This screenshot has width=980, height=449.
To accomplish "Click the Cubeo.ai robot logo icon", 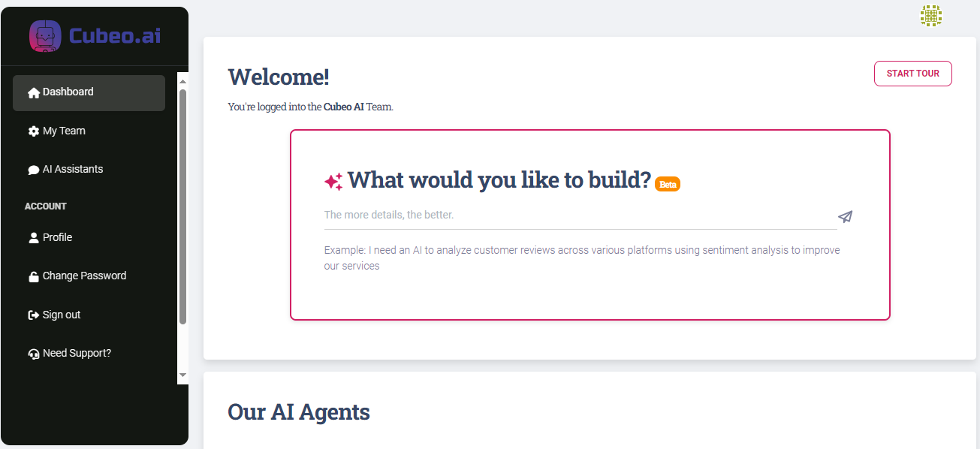I will tap(45, 36).
